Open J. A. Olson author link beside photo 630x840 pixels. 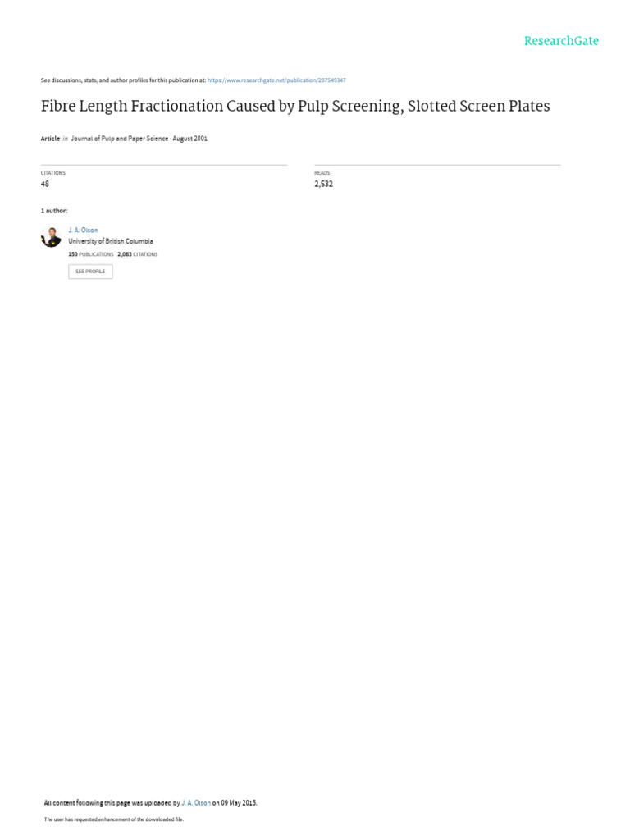point(83,231)
